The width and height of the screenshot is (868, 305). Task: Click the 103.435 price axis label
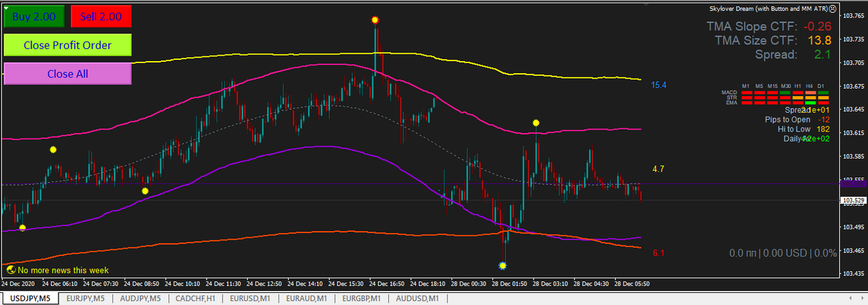[854, 274]
